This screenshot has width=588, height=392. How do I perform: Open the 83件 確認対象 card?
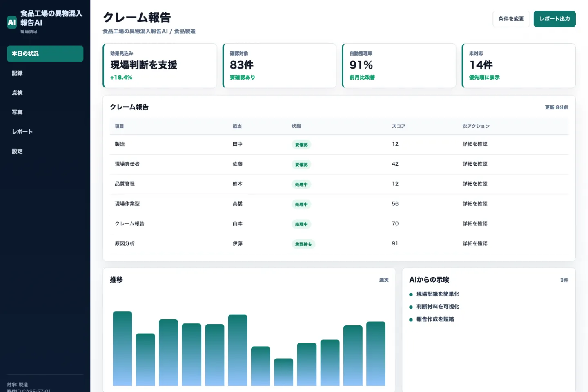point(279,65)
